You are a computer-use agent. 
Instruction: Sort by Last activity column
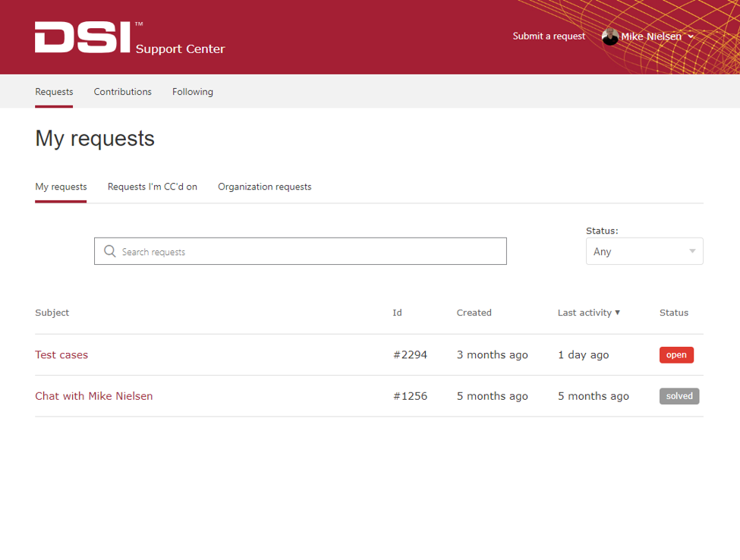click(x=588, y=313)
